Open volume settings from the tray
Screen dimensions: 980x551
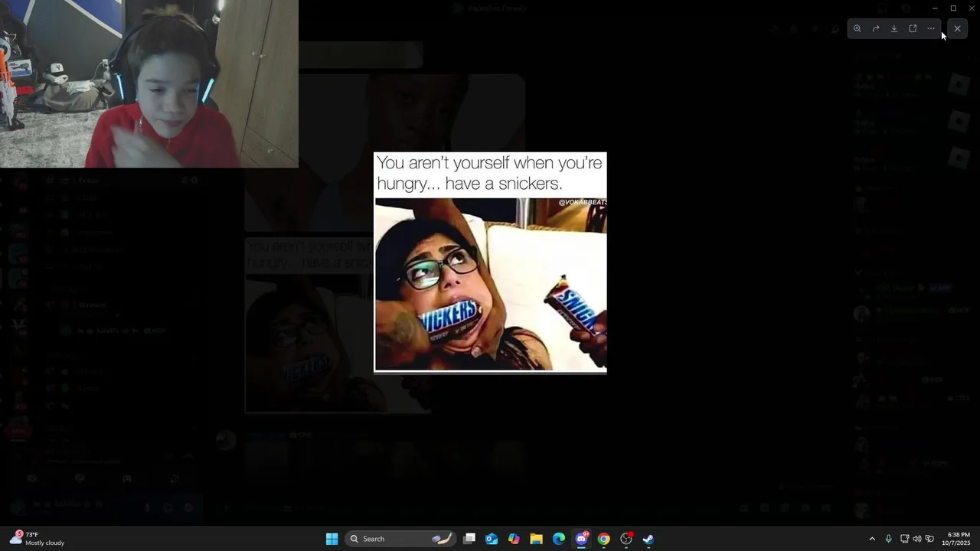917,539
